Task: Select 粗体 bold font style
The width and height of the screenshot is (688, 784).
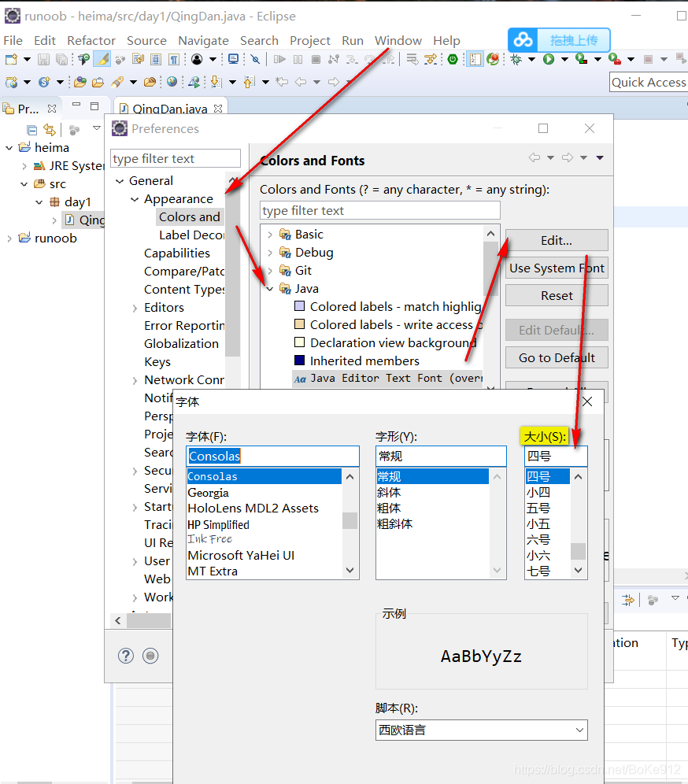Action: click(389, 508)
